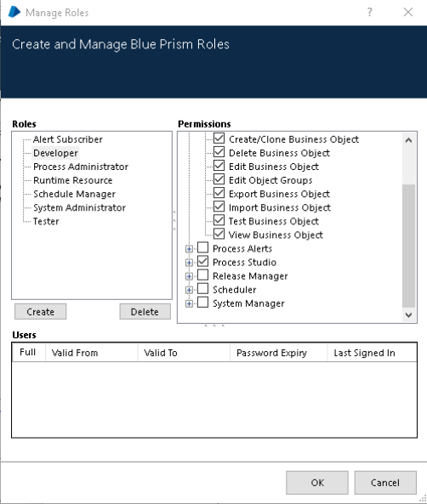Expand the Scheduler tree node
This screenshot has width=427, height=504.
click(x=189, y=290)
